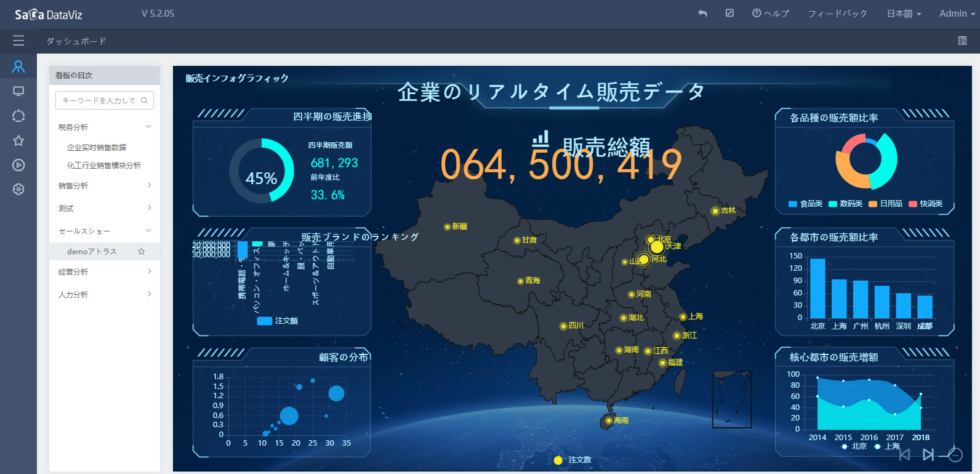Click the SaCa DataViz logo
The image size is (980, 474).
(48, 14)
